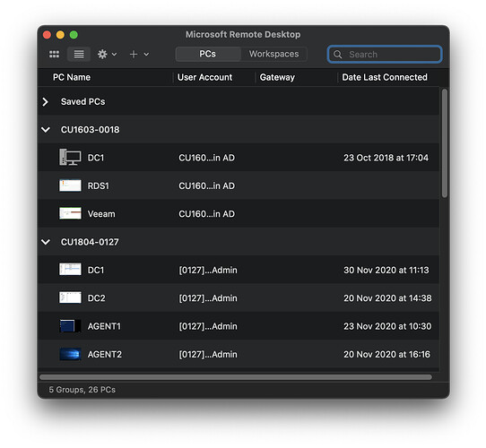This screenshot has width=486, height=448.
Task: Collapse the CU1804-0127 group
Action: [x=46, y=242]
